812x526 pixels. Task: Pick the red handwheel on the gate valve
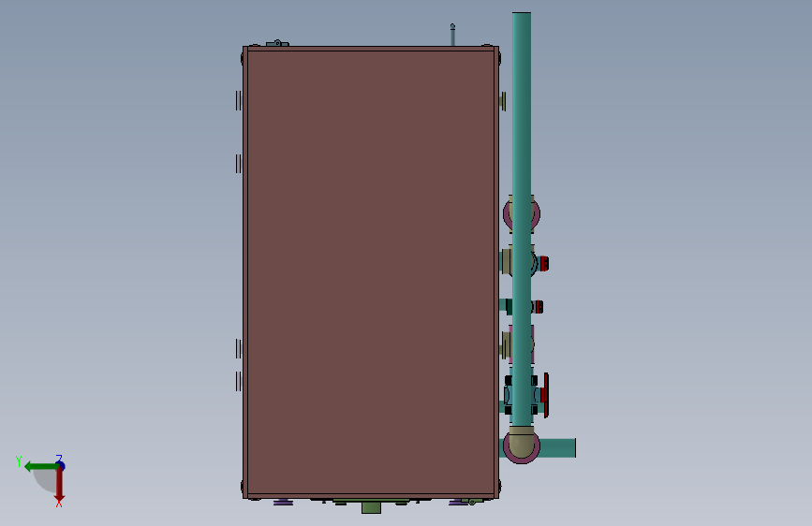545,395
